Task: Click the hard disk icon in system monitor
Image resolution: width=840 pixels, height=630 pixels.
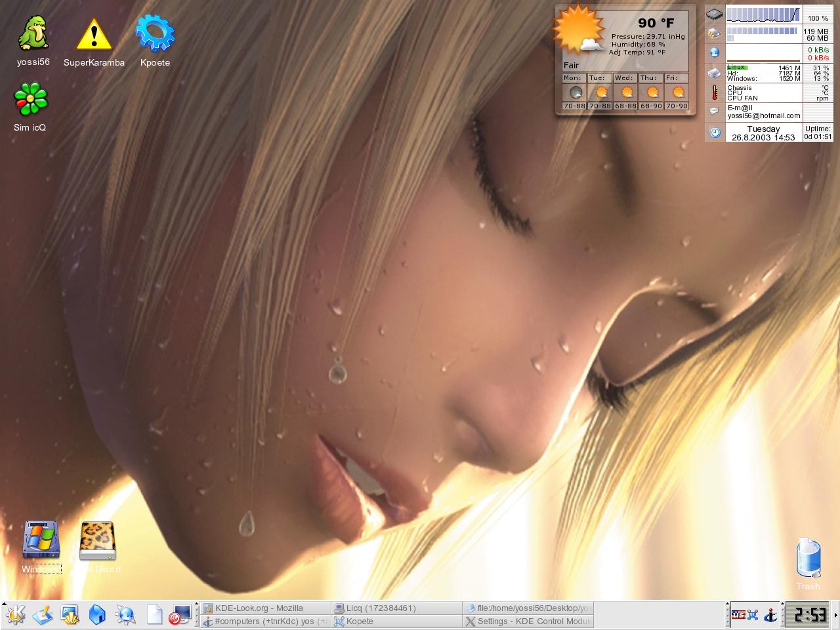Action: click(x=715, y=73)
